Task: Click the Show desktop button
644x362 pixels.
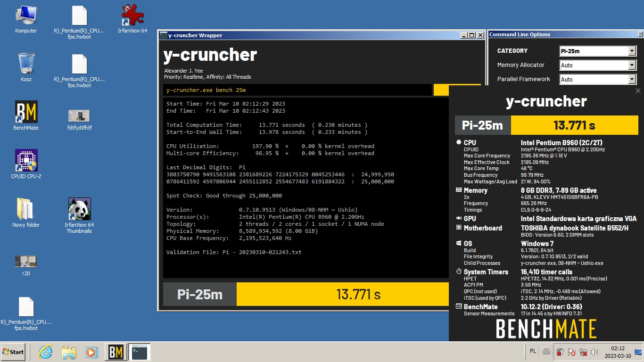Action: (x=639, y=352)
